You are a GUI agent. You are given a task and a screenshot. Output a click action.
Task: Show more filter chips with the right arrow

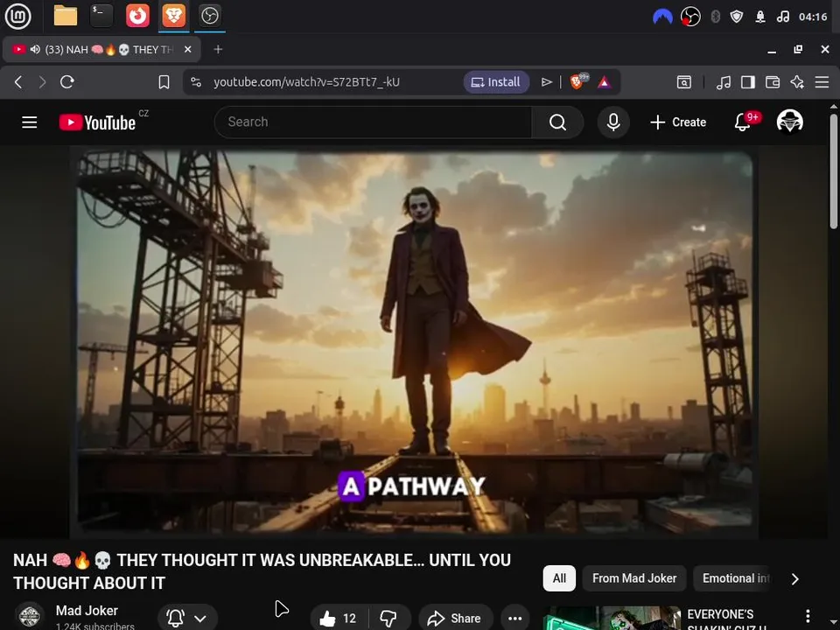[x=795, y=579]
